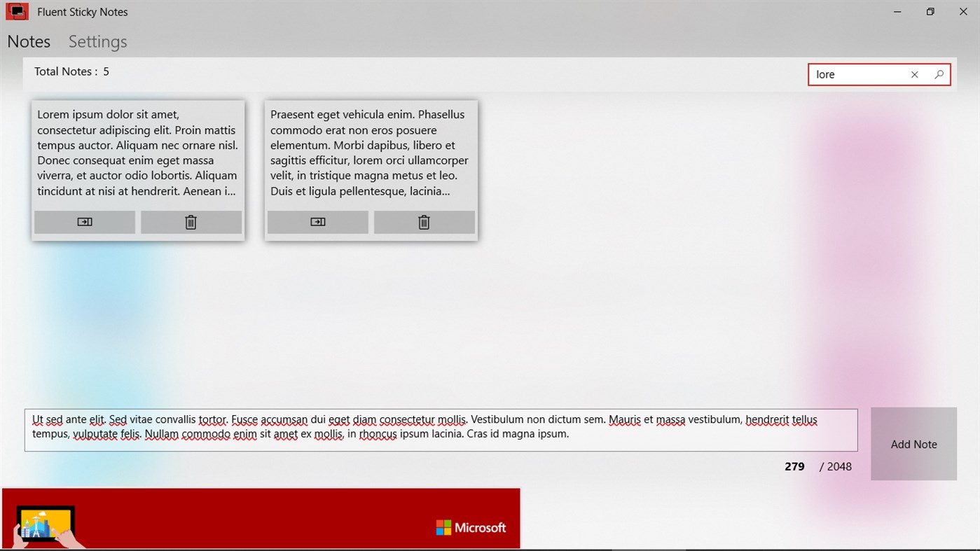
Task: Click the Total Notes : 5 label
Action: click(x=71, y=71)
